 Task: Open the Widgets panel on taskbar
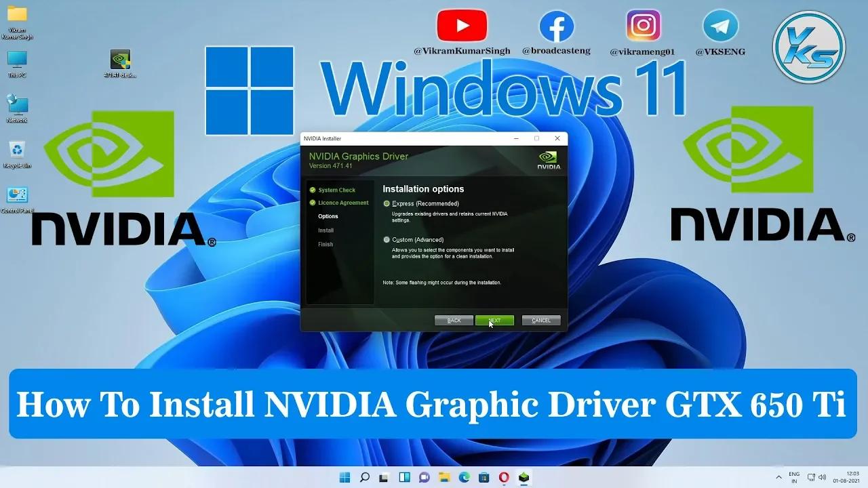click(x=404, y=477)
